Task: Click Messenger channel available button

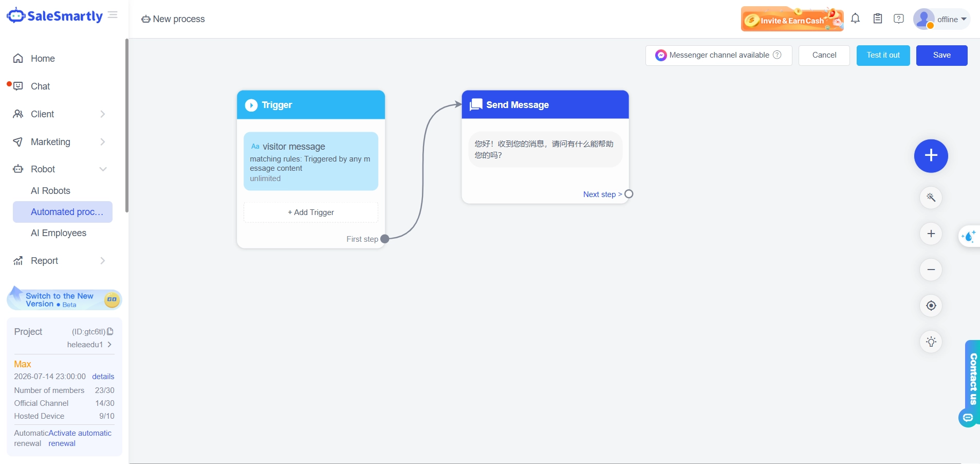Action: pos(718,55)
